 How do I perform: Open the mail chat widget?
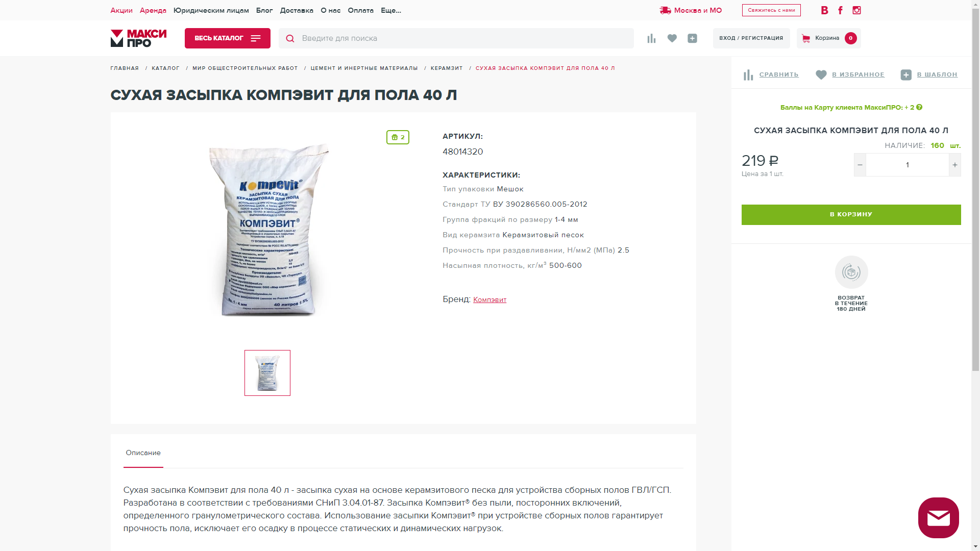point(939,518)
